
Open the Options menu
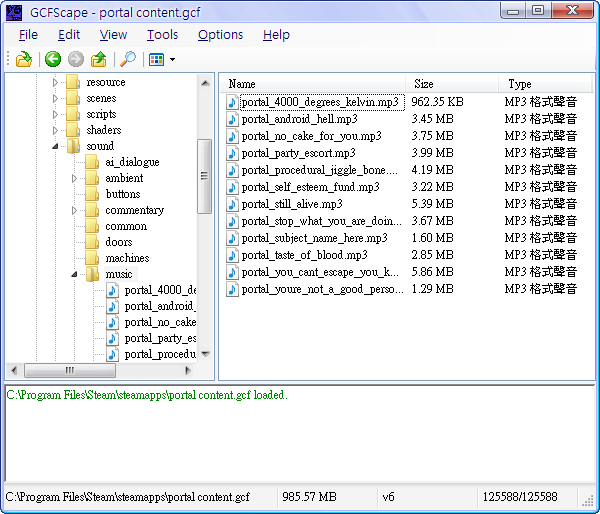click(220, 35)
